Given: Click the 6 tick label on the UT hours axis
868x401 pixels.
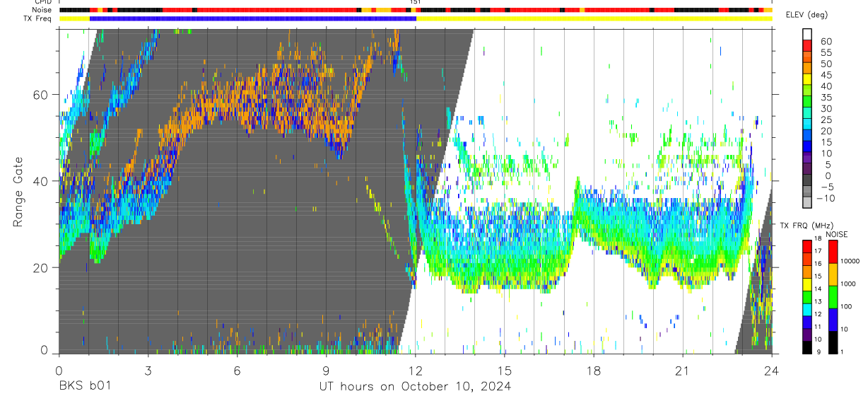Looking at the screenshot, I should click(x=237, y=370).
